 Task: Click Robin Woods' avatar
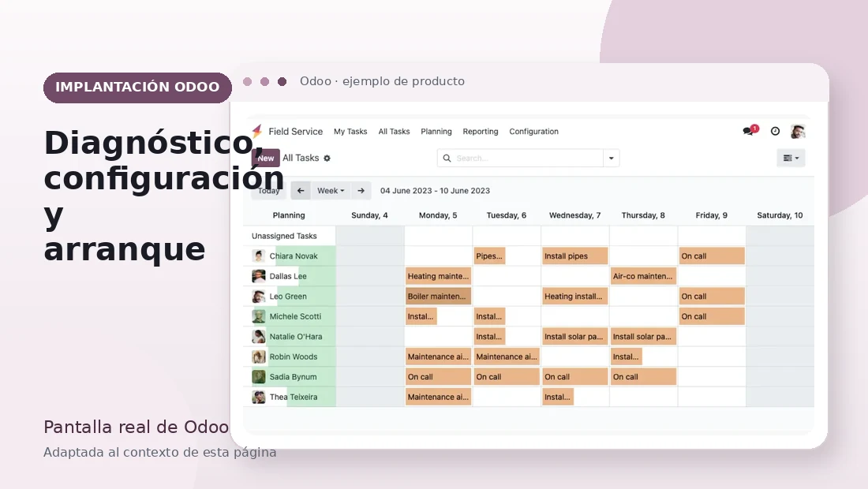coord(259,356)
